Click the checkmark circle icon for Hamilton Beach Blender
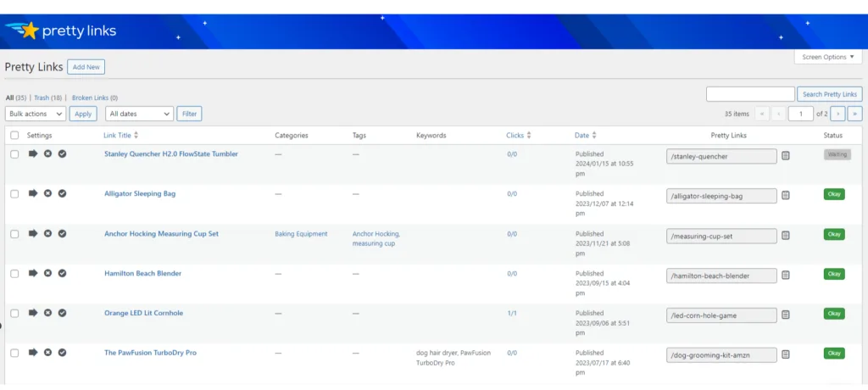The width and height of the screenshot is (868, 390). pos(62,273)
